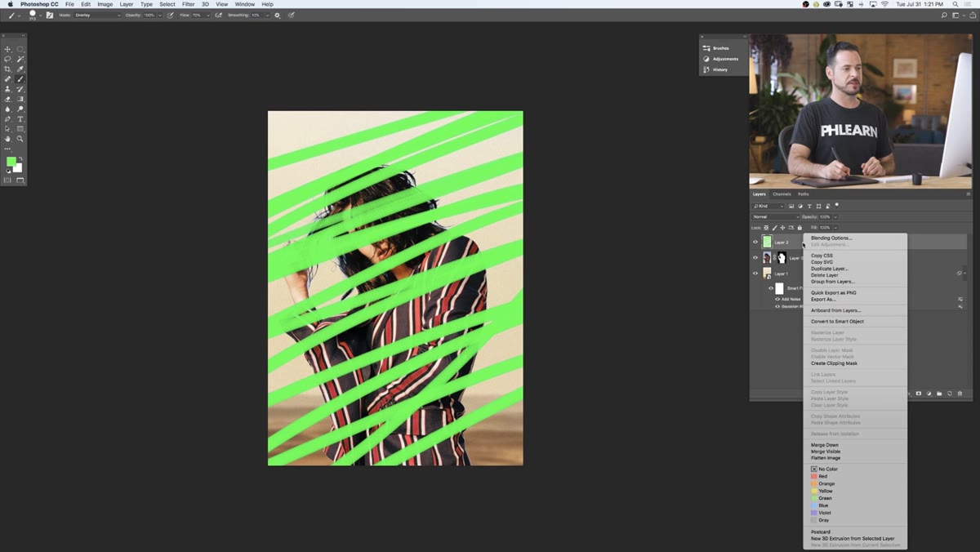Assign Red color label to layer
Image resolution: width=980 pixels, height=552 pixels.
818,477
